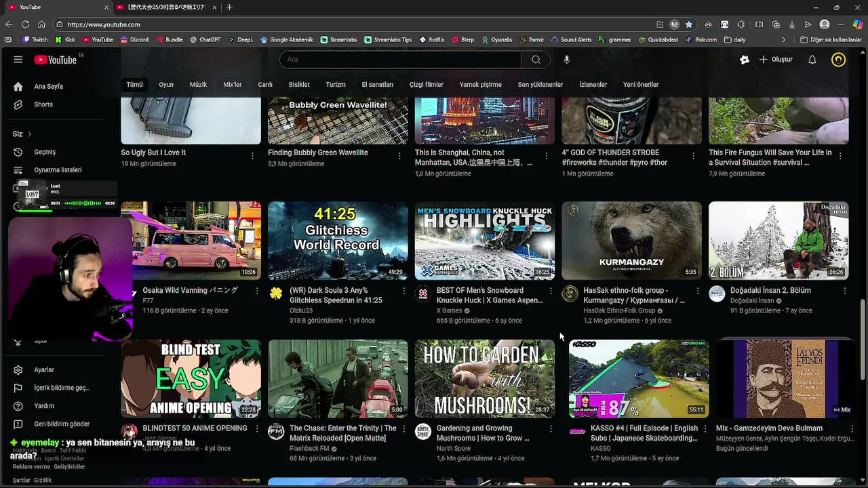The width and height of the screenshot is (868, 488).
Task: Open options for Dark Souls 3 speedrun video
Action: (403, 291)
